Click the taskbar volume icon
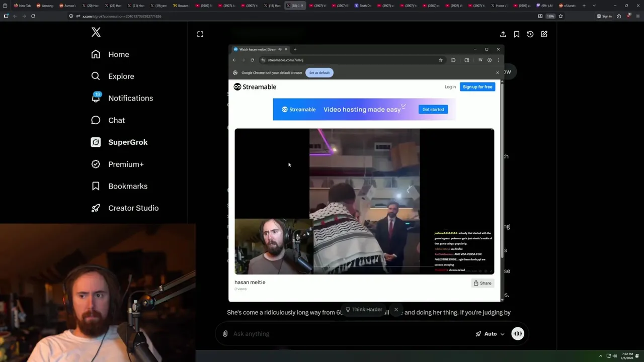The height and width of the screenshot is (362, 644). click(614, 356)
